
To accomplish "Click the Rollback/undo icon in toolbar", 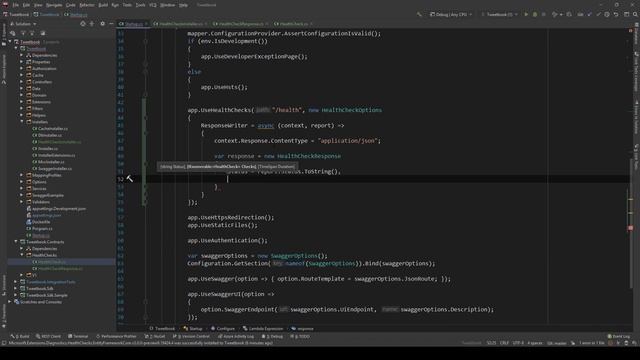I will click(616, 14).
